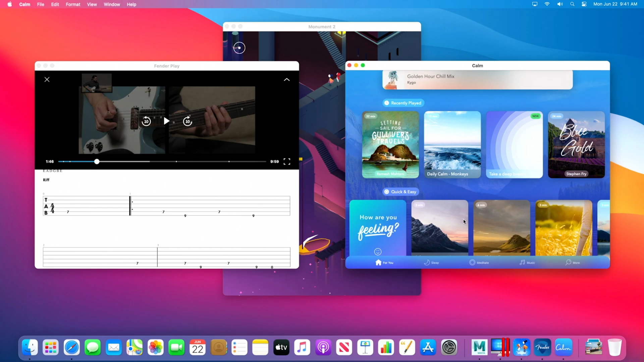Close the Fender Play video with the X

pos(47,79)
